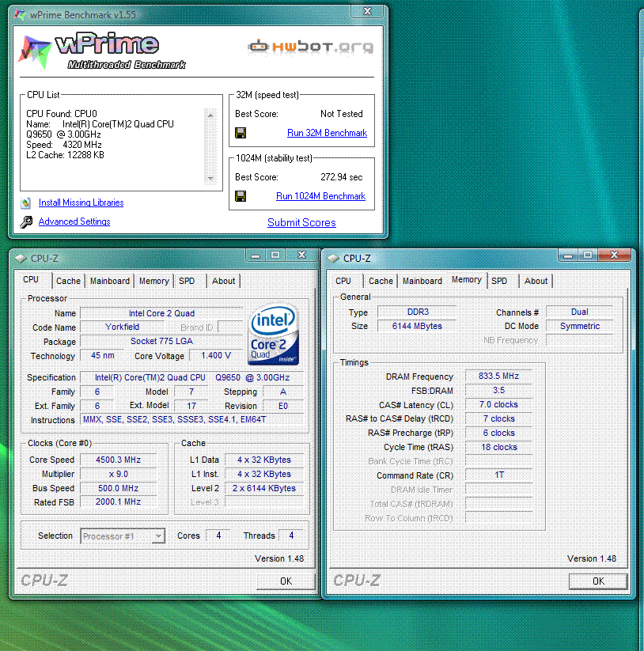
Task: Switch to Mainboard tab in left CPU-Z
Action: click(110, 281)
